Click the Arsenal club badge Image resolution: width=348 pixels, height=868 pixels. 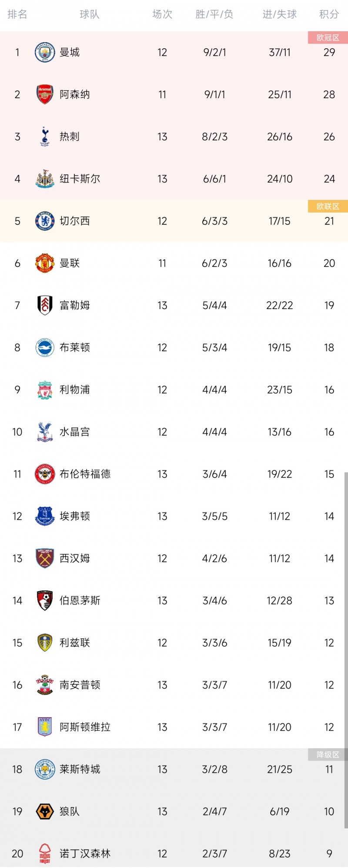pos(45,94)
